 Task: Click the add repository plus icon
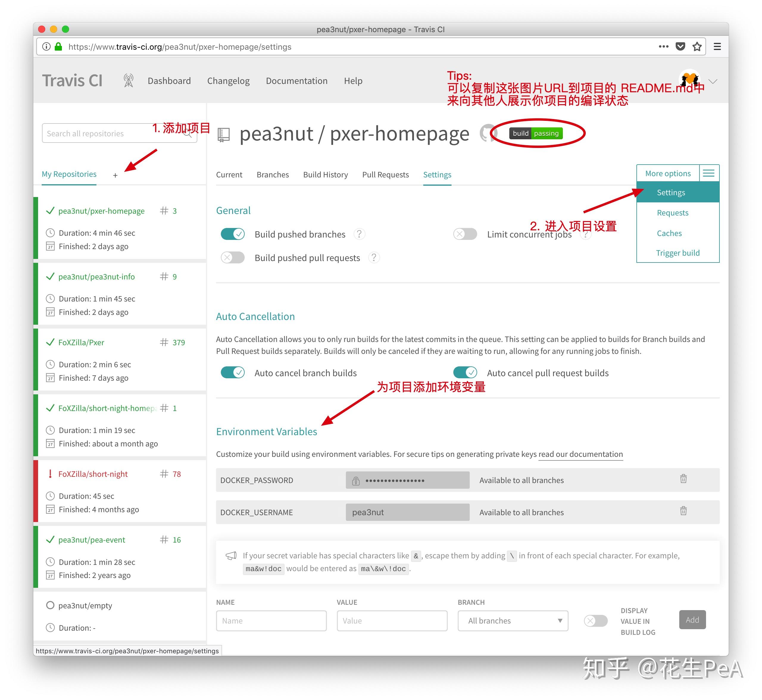click(115, 175)
